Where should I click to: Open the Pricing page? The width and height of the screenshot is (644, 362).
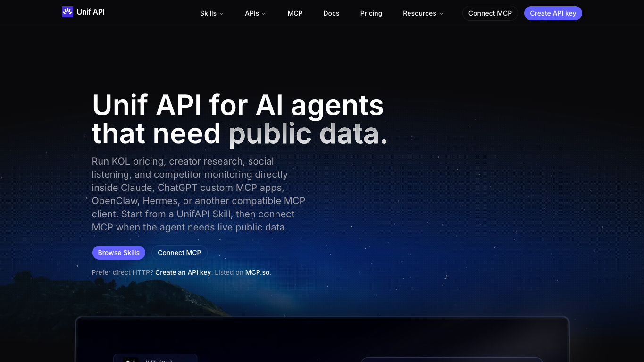coord(371,13)
